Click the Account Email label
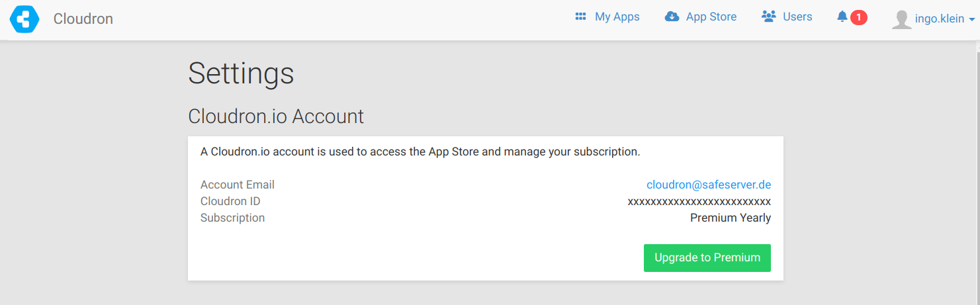The image size is (980, 305). tap(238, 185)
